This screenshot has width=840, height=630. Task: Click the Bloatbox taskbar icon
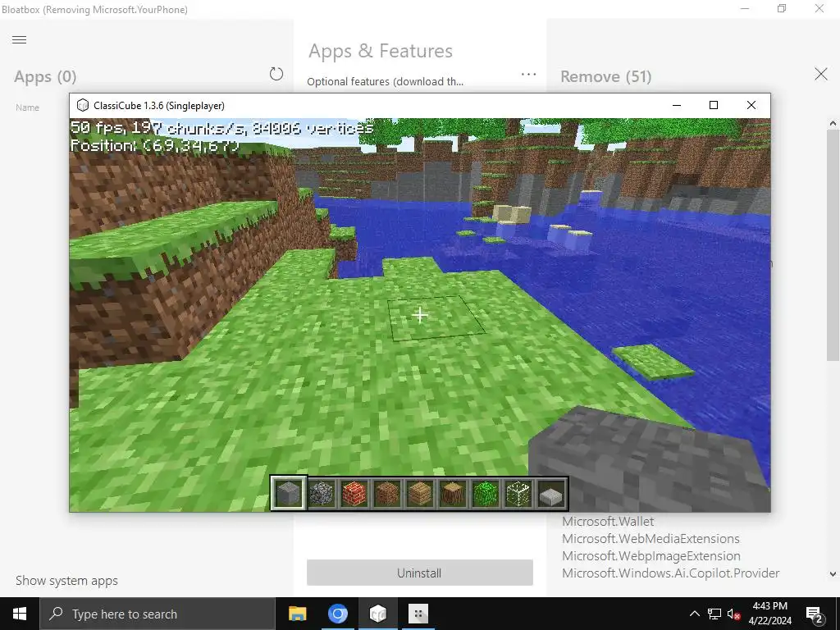click(418, 614)
